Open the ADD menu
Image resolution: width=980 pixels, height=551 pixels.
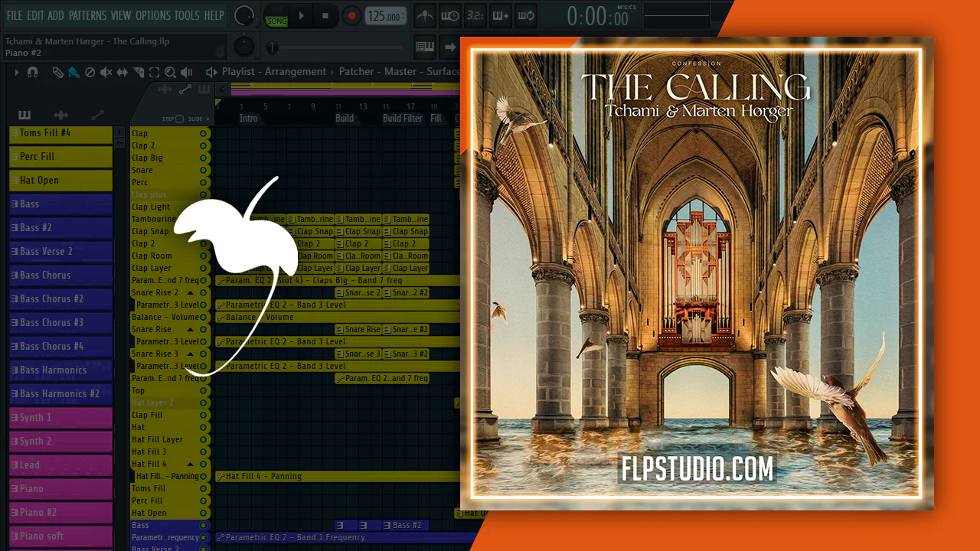[56, 15]
